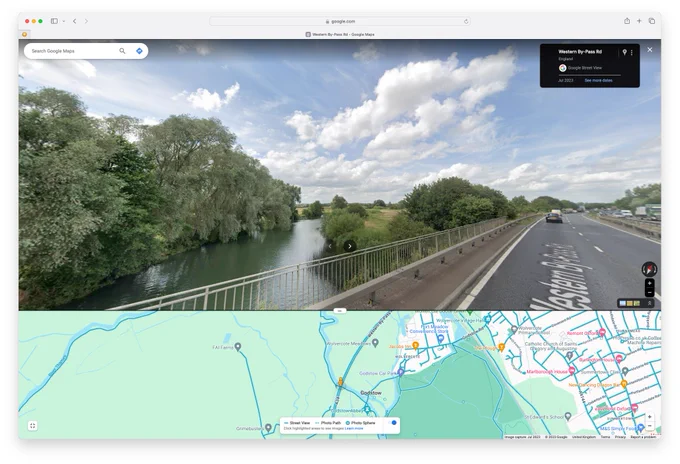Go back with Safari back arrow

pos(75,21)
